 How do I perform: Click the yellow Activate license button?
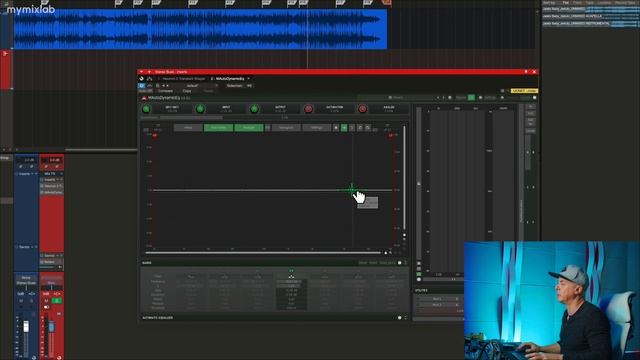point(524,91)
